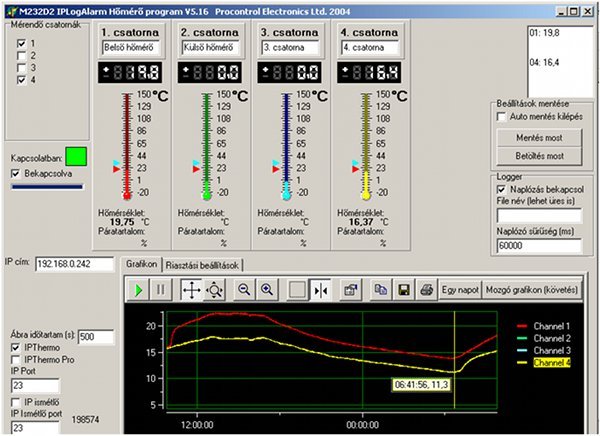600x436 pixels.
Task: Zoom in on the graph
Action: (x=267, y=290)
